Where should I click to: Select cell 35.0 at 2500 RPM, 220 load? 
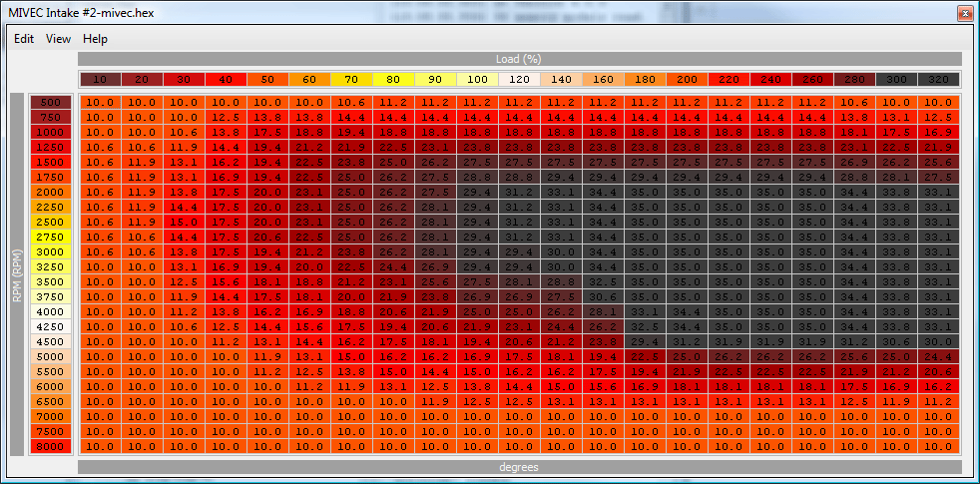point(729,222)
